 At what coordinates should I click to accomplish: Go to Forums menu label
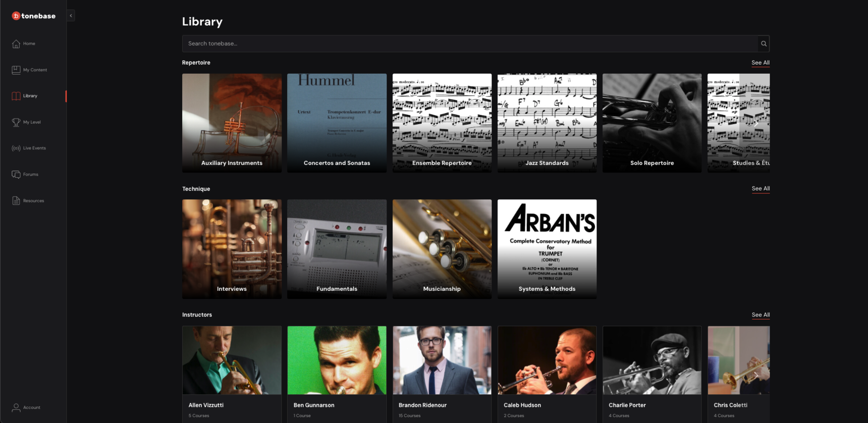(31, 175)
